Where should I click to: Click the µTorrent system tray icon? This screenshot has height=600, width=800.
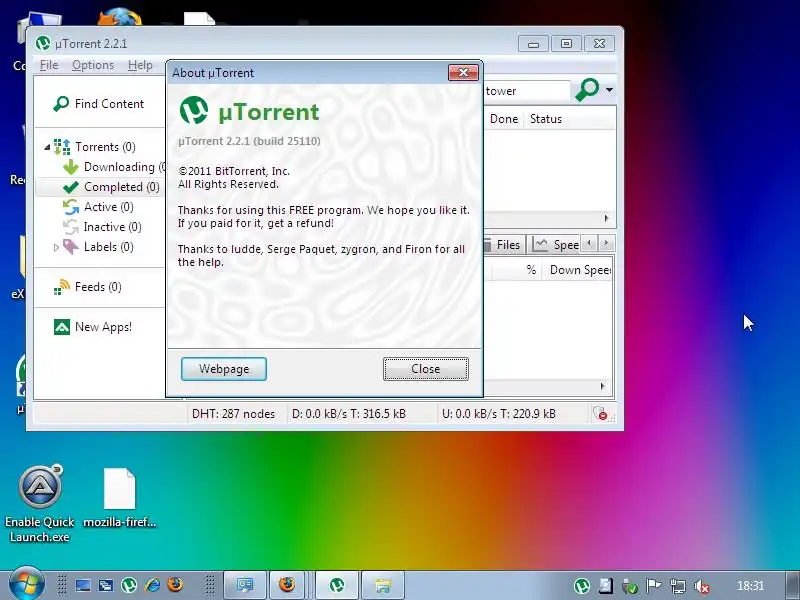pos(582,586)
